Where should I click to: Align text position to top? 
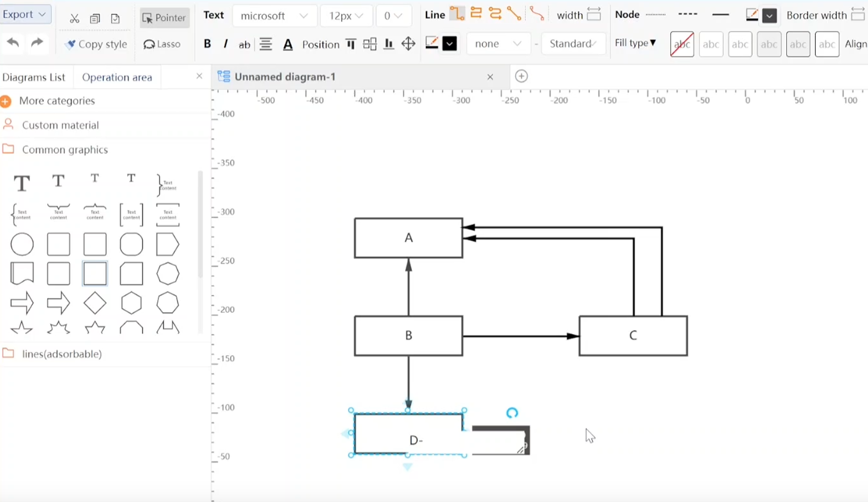click(x=351, y=44)
